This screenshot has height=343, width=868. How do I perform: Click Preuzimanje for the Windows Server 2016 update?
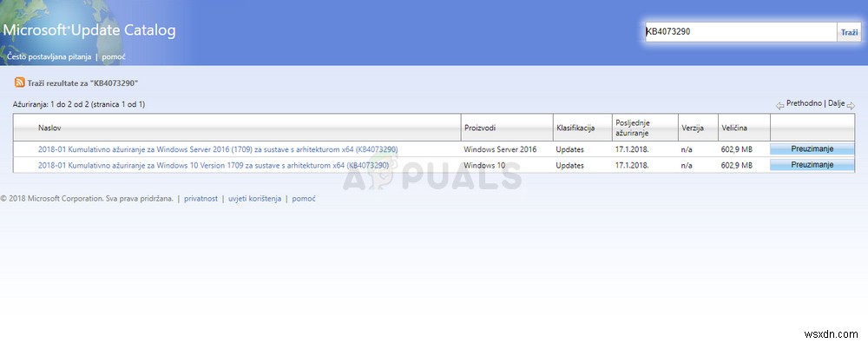812,149
